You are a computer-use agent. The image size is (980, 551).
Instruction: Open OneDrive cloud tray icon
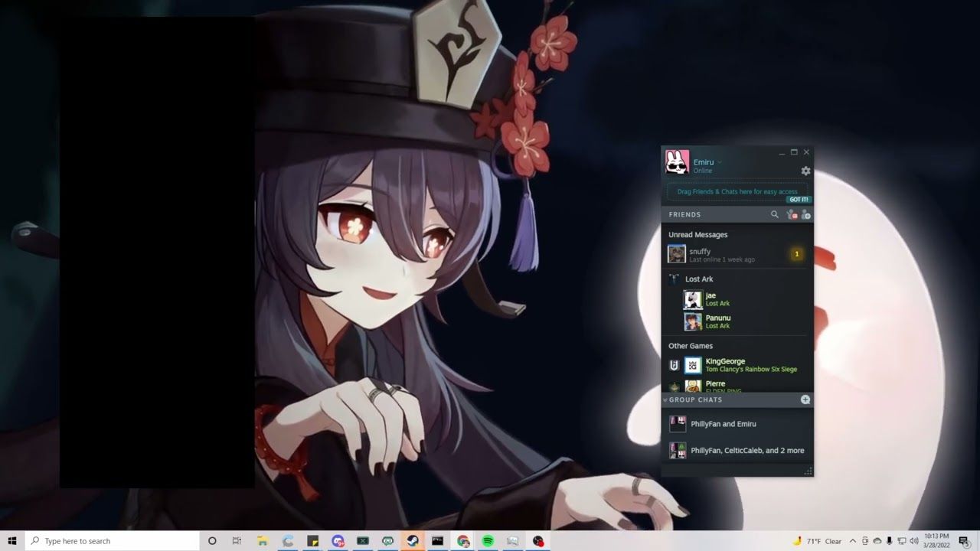click(x=877, y=541)
